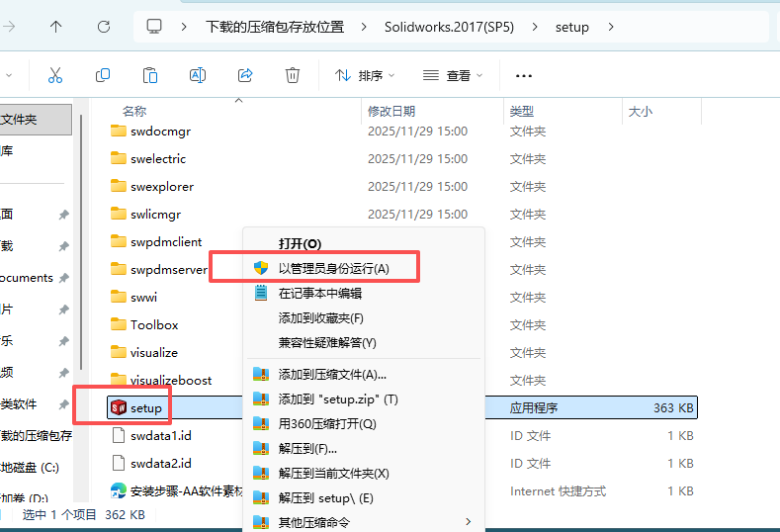Viewport: 780px width, 532px height.
Task: Select the swwi folder name
Action: click(143, 297)
